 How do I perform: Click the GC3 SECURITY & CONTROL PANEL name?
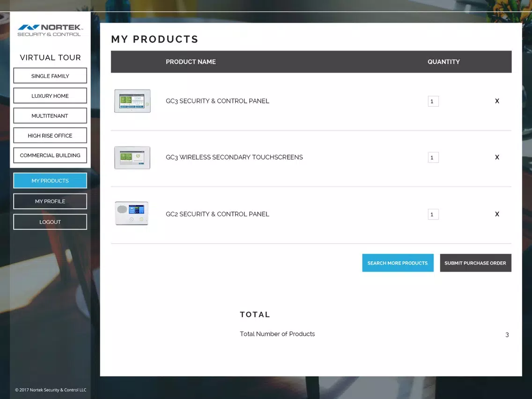[x=217, y=101]
